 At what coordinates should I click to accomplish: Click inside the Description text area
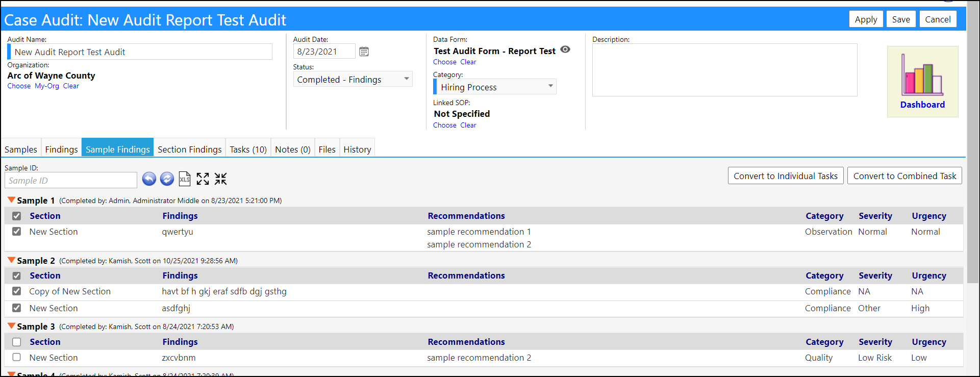(x=724, y=70)
